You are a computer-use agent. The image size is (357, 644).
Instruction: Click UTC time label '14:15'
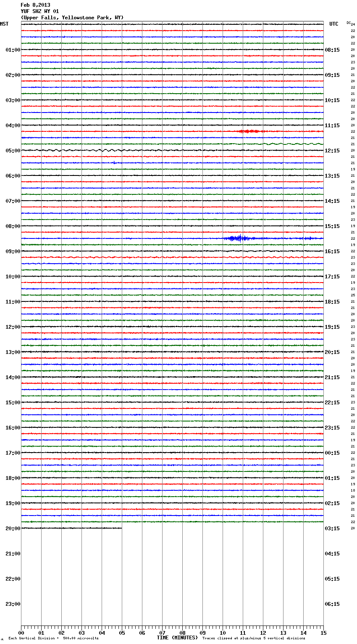tap(332, 201)
